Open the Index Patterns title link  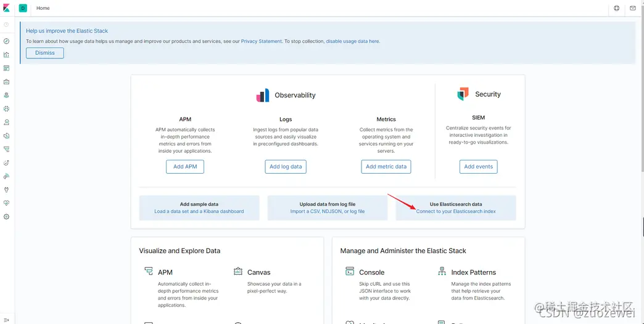click(x=474, y=272)
